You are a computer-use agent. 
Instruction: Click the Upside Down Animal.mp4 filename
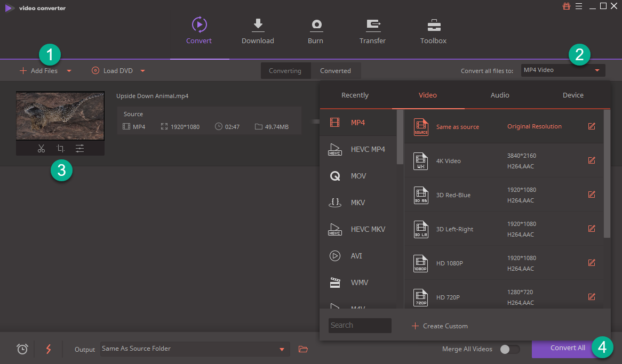[153, 96]
